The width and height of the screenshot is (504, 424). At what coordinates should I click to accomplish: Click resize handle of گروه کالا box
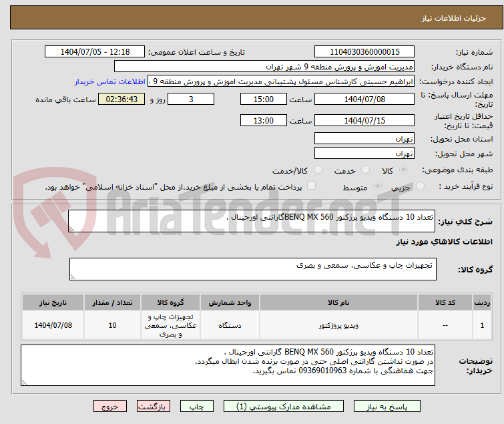(x=73, y=277)
